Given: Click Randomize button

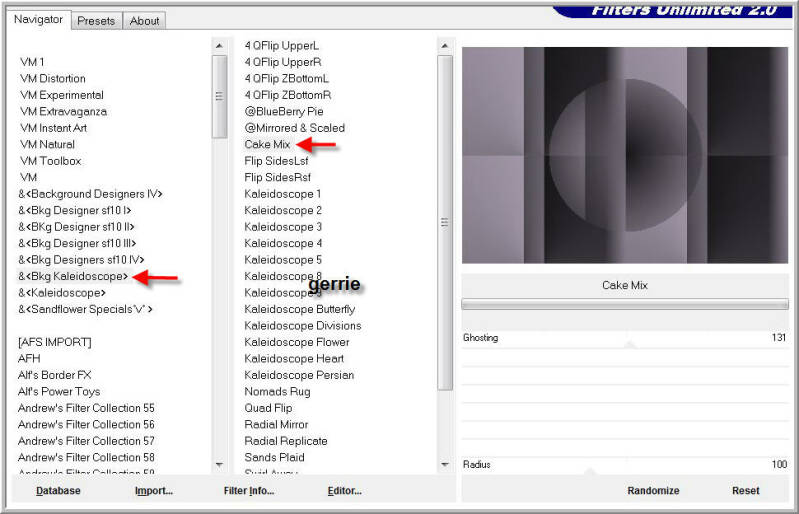Looking at the screenshot, I should [x=653, y=491].
